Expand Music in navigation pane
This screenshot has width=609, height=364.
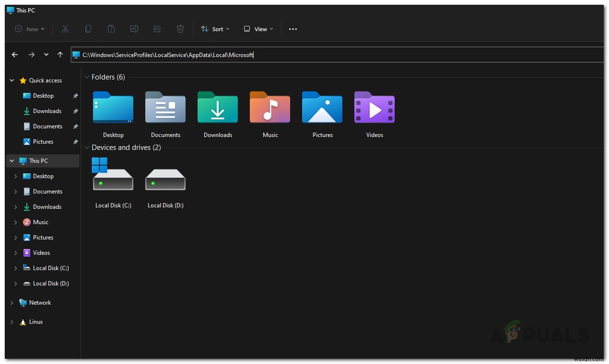point(15,222)
